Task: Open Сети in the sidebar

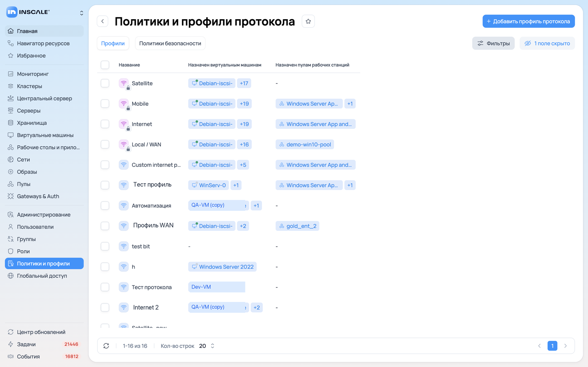Action: [44, 159]
